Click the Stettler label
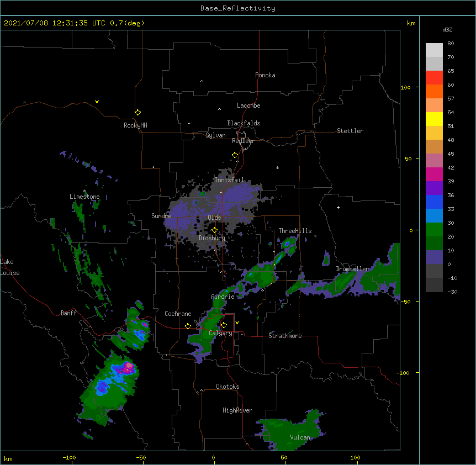Image resolution: width=476 pixels, height=465 pixels. (350, 131)
